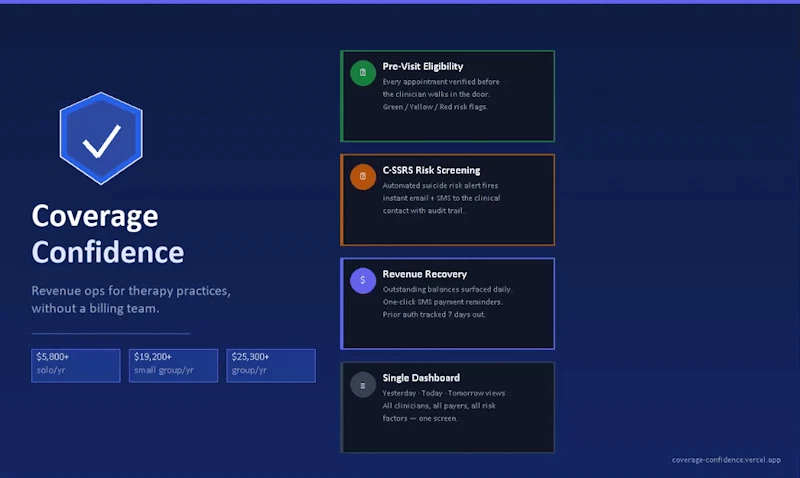Click "contact with audit trail" text
Image resolution: width=800 pixels, height=478 pixels.
(x=423, y=210)
